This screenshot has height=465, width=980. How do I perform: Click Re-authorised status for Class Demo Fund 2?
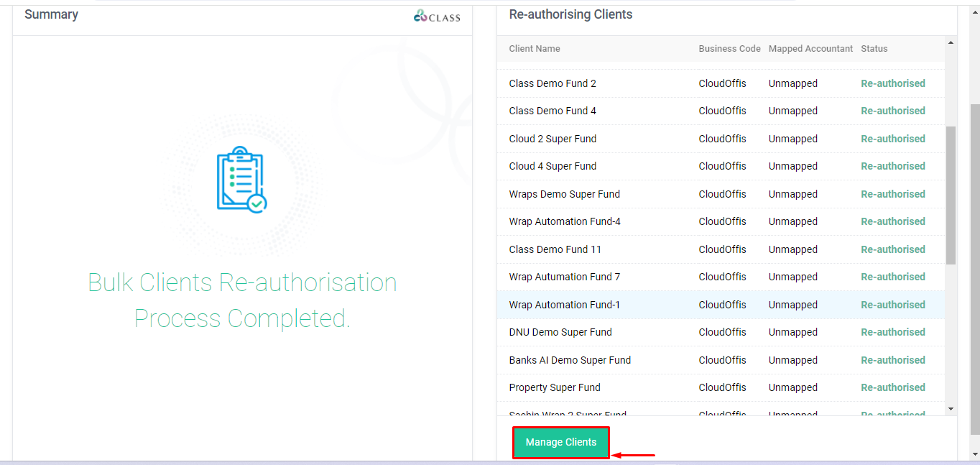tap(893, 83)
